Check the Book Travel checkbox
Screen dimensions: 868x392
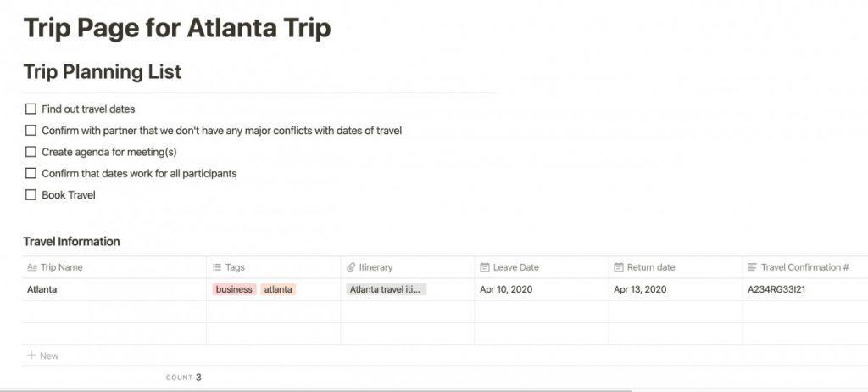[31, 194]
